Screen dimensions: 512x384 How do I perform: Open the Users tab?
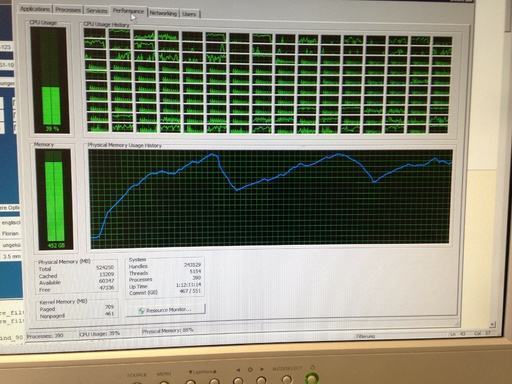[189, 14]
